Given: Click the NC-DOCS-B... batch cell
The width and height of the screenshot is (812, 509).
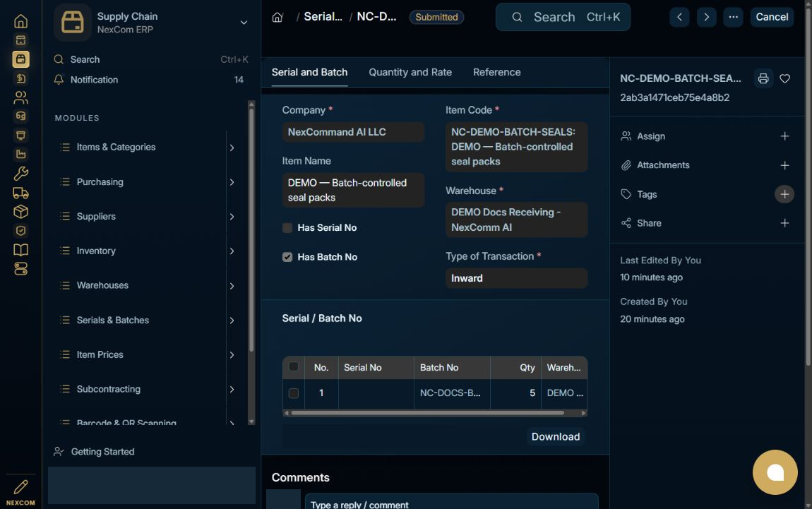Looking at the screenshot, I should [452, 393].
